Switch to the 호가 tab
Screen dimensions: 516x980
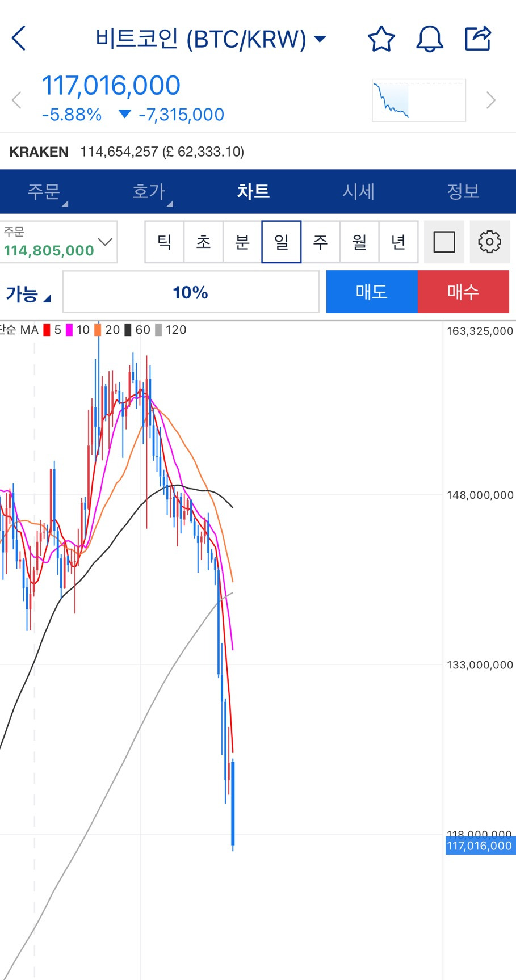(x=149, y=192)
